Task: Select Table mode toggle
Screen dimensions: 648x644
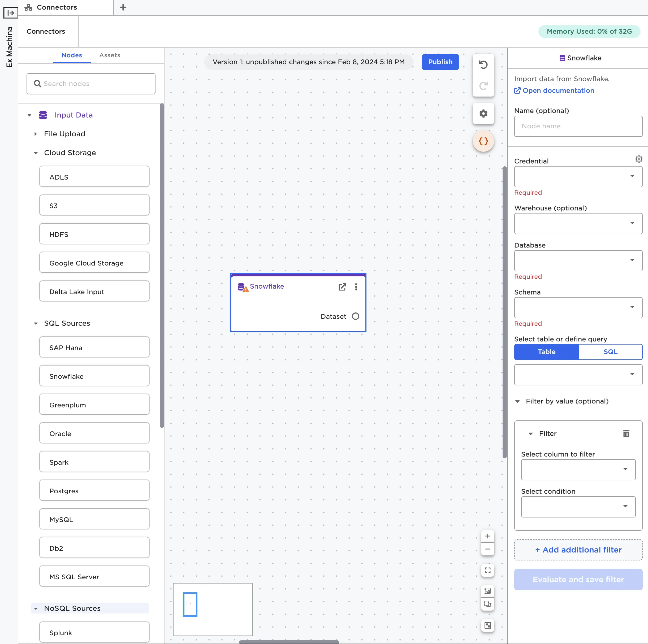Action: coord(546,352)
